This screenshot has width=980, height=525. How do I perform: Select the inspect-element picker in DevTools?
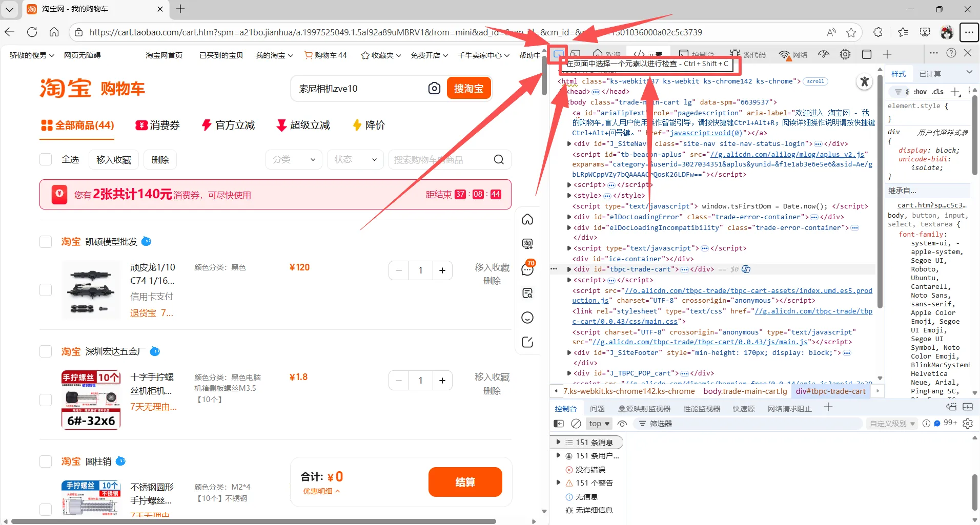(559, 54)
